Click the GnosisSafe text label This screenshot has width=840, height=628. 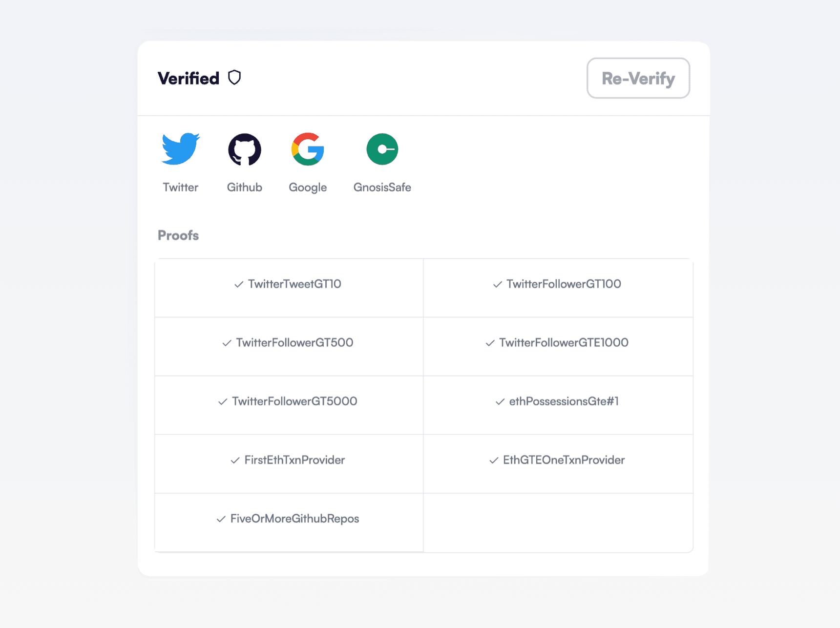pos(382,188)
